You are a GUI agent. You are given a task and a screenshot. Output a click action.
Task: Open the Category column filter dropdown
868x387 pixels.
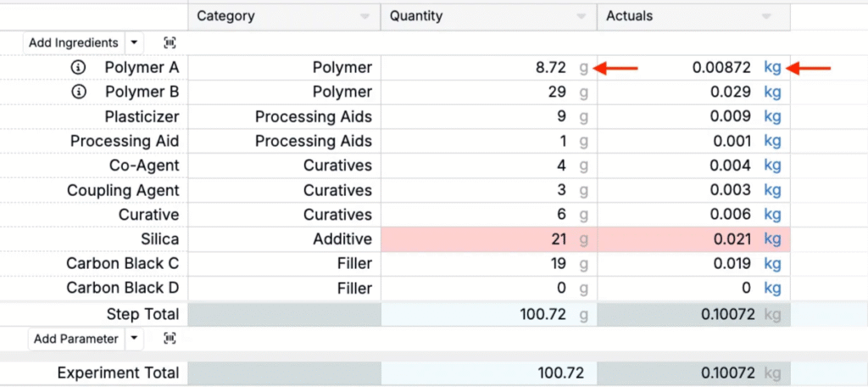pos(364,17)
